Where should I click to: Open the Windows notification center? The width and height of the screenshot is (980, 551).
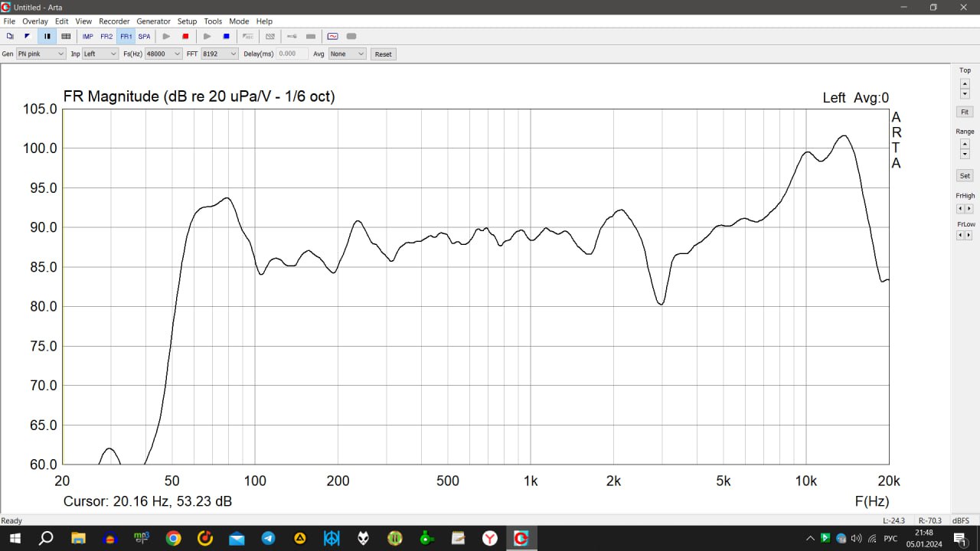tap(959, 539)
